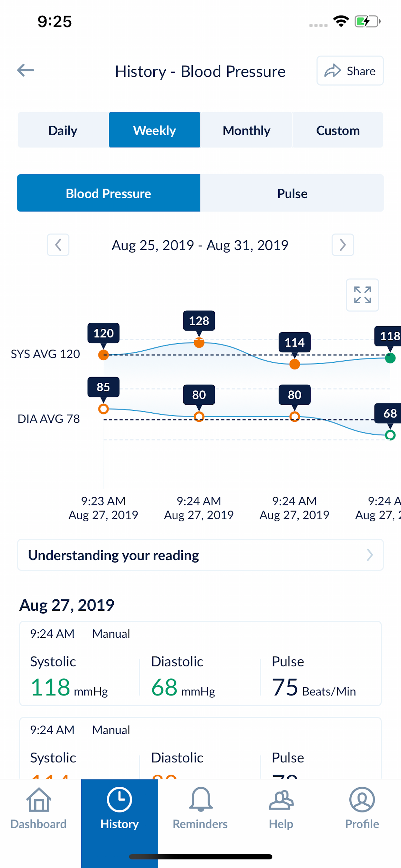Select the Blood Pressure segment
The height and width of the screenshot is (868, 401).
pyautogui.click(x=108, y=193)
